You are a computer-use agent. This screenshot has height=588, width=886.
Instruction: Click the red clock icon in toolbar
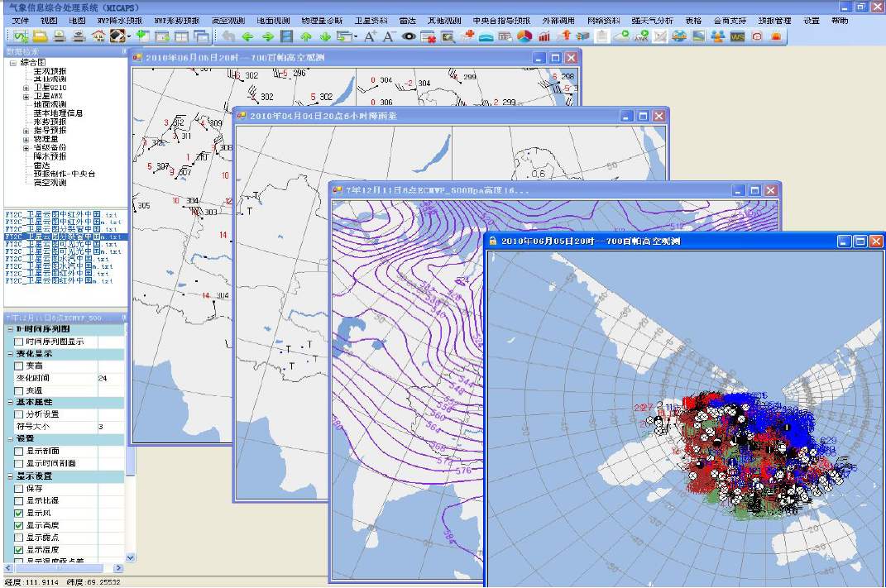pos(757,36)
